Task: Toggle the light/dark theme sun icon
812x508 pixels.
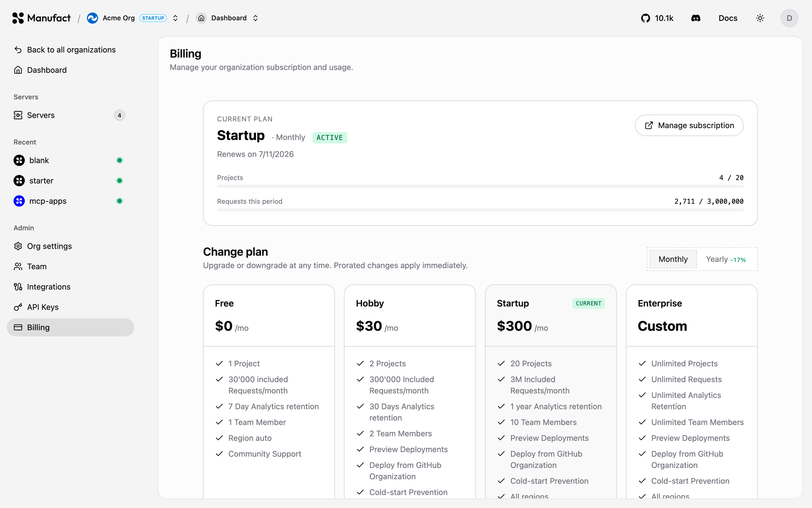Action: coord(760,18)
